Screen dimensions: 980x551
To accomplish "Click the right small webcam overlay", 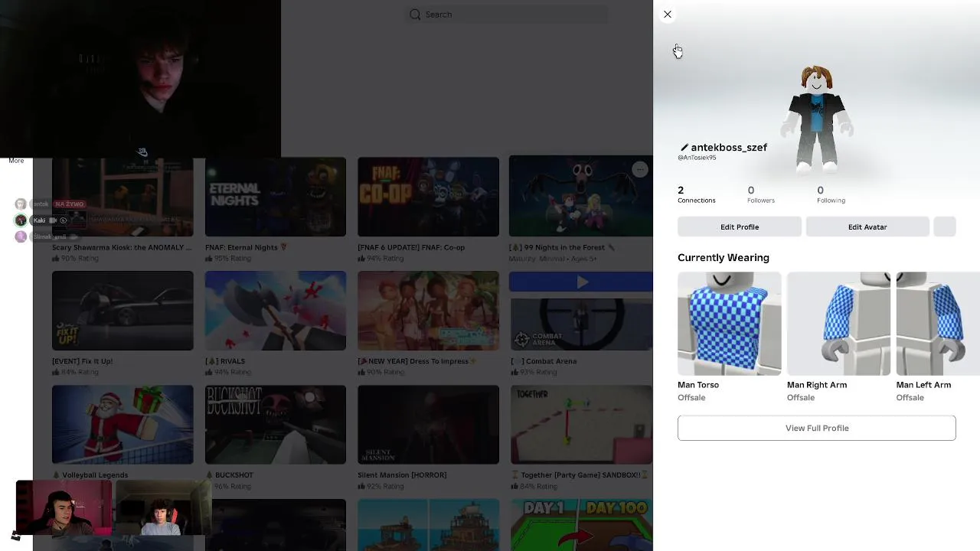I will tap(163, 509).
